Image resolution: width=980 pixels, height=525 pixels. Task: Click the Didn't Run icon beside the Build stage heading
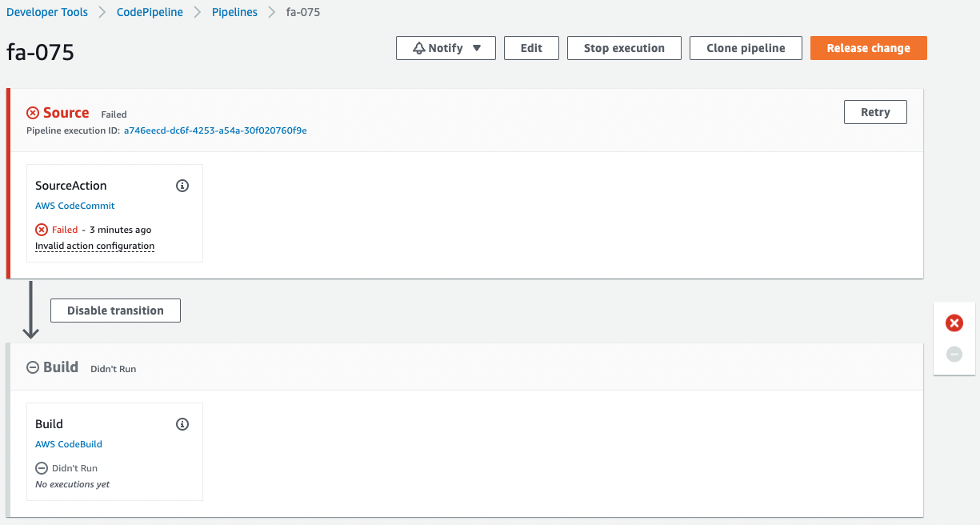[33, 367]
